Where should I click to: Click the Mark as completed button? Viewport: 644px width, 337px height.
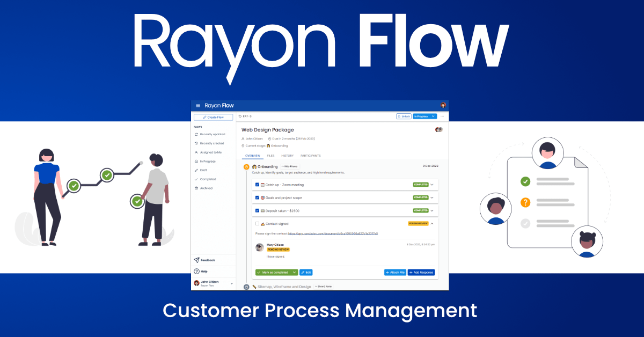(x=274, y=273)
